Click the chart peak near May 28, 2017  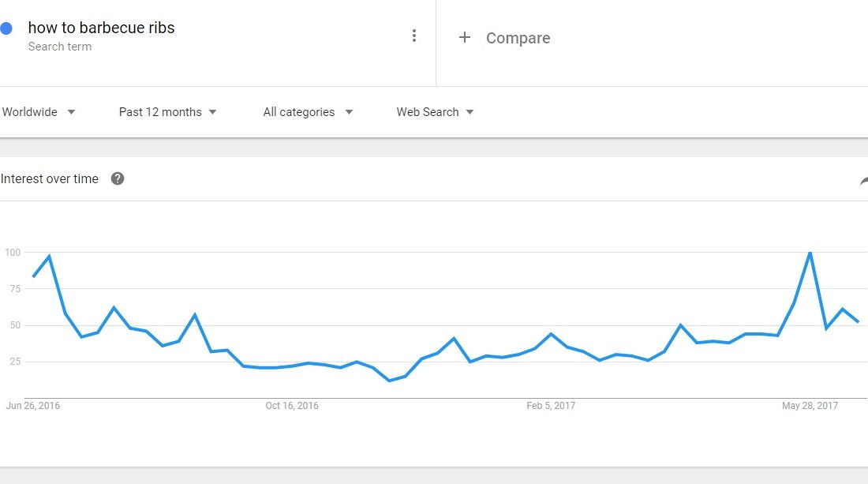810,253
